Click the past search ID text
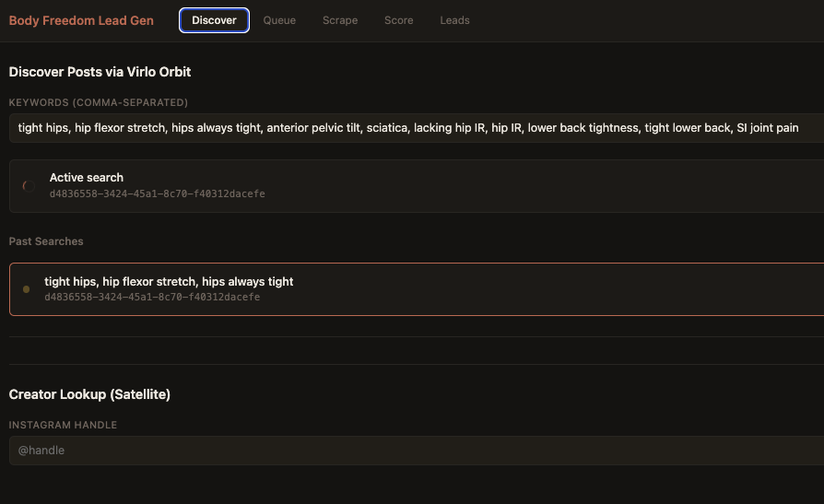Viewport: 824px width, 504px height. (x=152, y=297)
